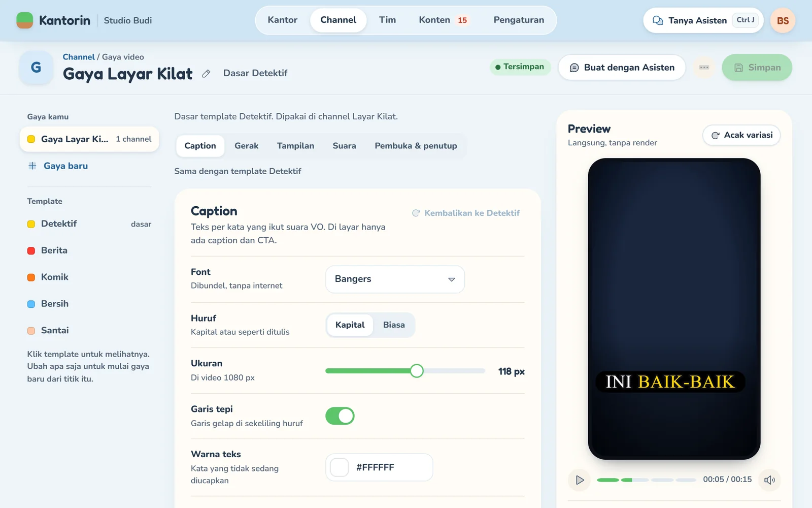Select Kapital letter case option

click(350, 325)
